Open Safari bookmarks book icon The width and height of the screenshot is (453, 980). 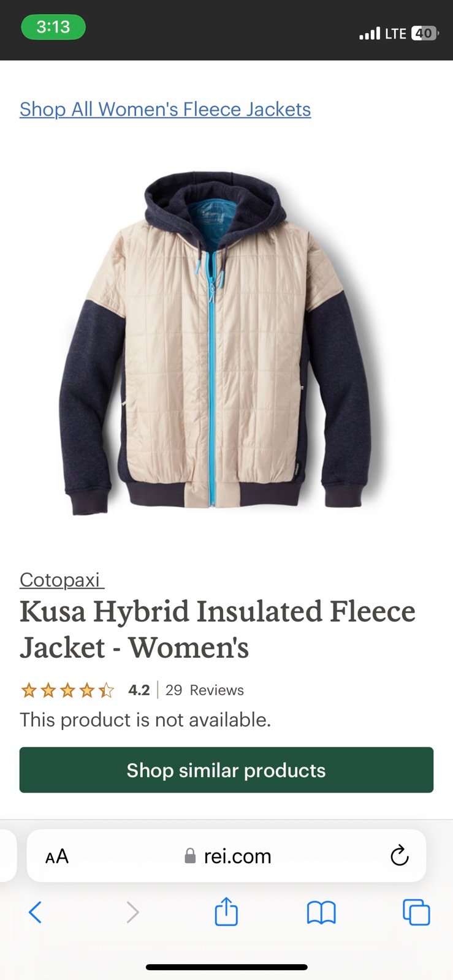[x=321, y=913]
